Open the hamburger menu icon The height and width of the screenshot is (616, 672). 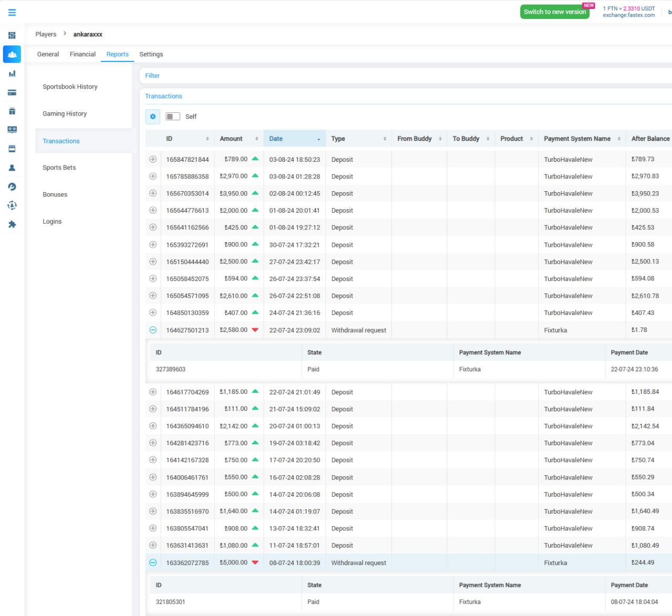[x=12, y=12]
